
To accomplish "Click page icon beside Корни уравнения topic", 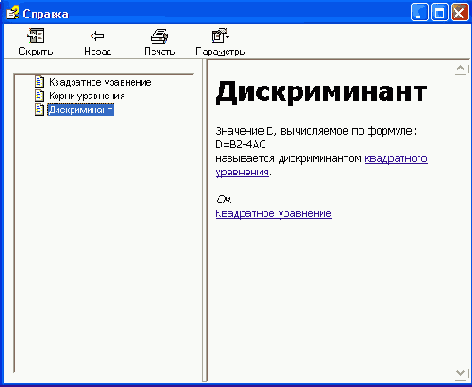I will [x=40, y=96].
